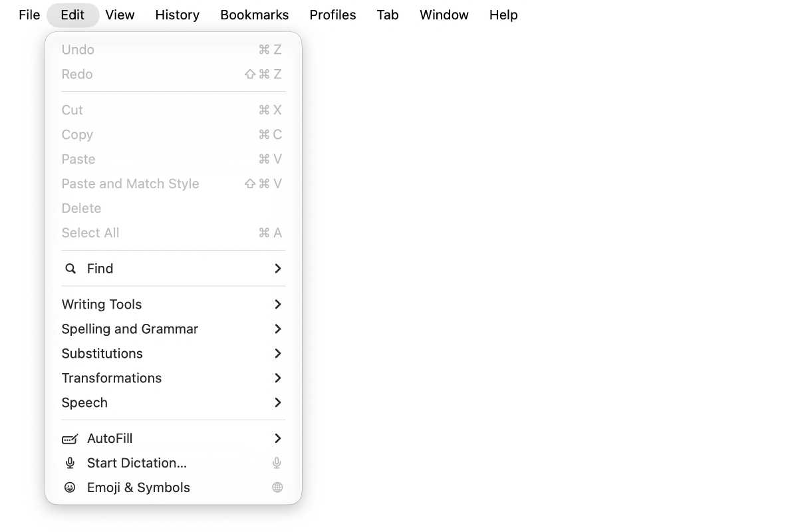Image resolution: width=798 pixels, height=532 pixels.
Task: Open the View menu
Action: 120,15
